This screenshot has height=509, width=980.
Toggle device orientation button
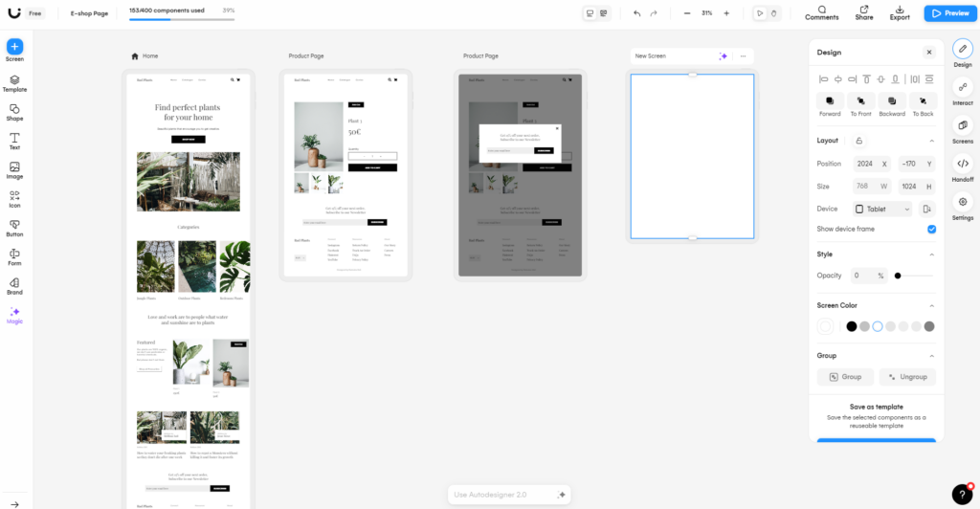[x=925, y=209]
